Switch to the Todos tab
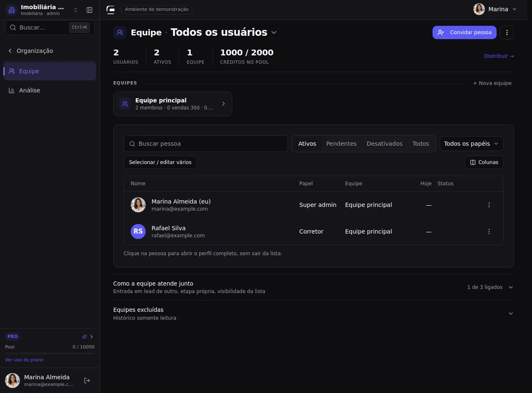This screenshot has width=532, height=393. [421, 144]
